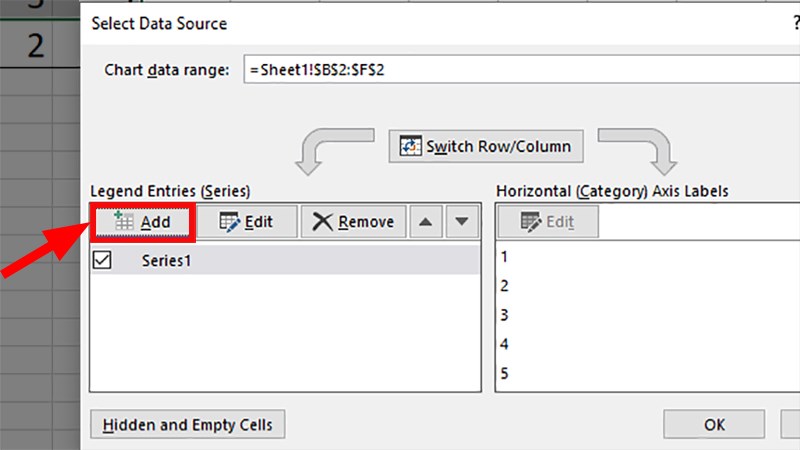Open Hidden and Empty Cells settings
This screenshot has height=450, width=800.
tap(187, 424)
